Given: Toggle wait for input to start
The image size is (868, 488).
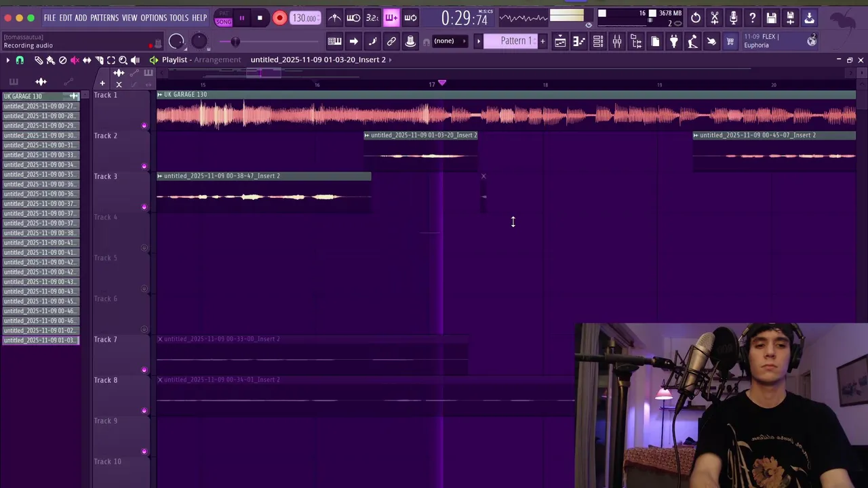Looking at the screenshot, I should tap(353, 18).
